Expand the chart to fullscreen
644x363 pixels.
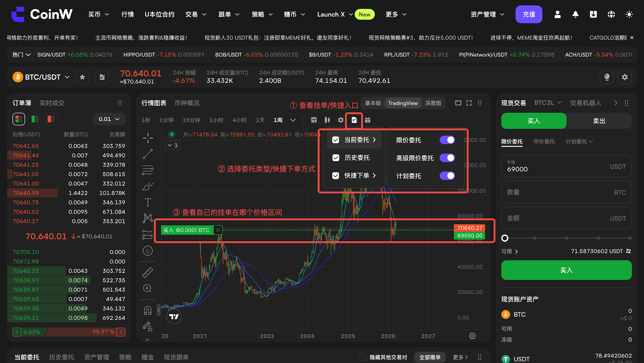(x=469, y=103)
